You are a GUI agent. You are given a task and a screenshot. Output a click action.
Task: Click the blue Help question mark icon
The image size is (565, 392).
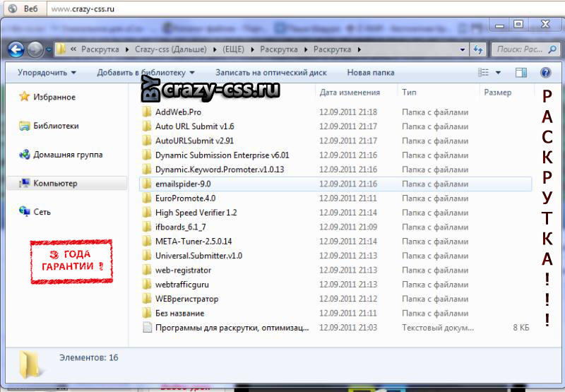545,73
